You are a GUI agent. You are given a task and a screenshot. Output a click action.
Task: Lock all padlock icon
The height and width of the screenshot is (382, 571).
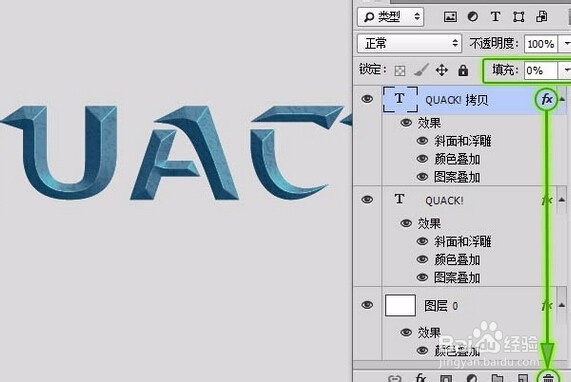(463, 70)
